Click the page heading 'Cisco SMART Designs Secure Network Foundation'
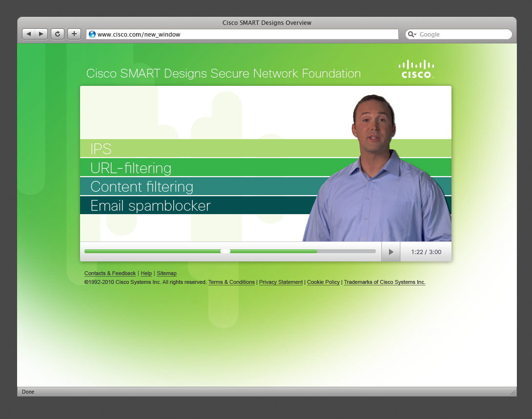 [x=223, y=74]
